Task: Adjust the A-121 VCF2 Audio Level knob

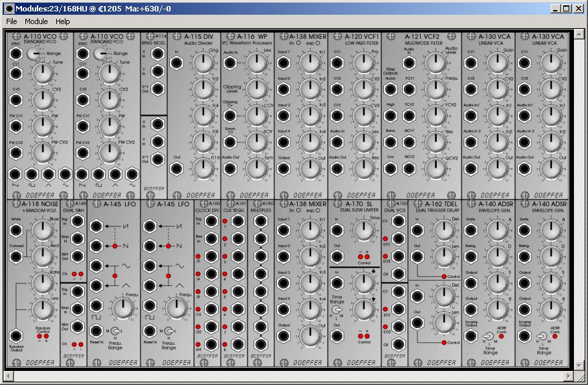Action: point(435,62)
